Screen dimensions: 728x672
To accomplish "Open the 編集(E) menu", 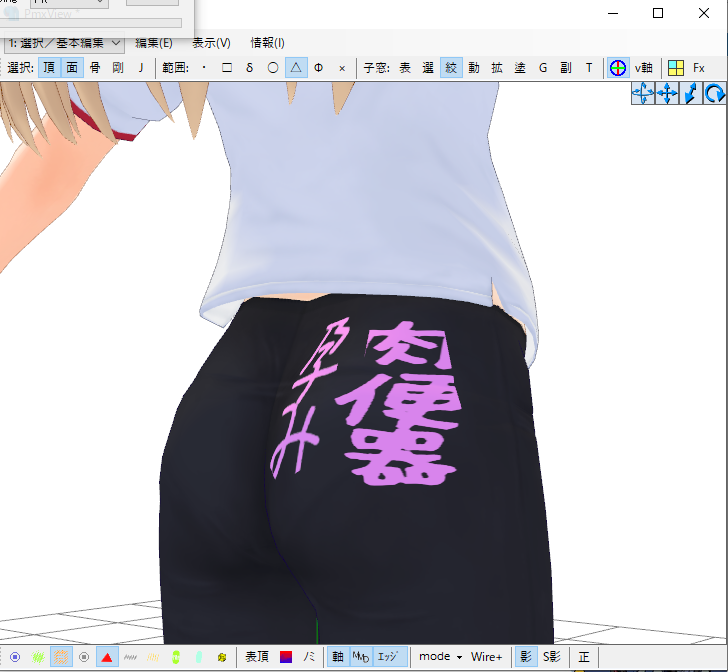I will (x=154, y=43).
